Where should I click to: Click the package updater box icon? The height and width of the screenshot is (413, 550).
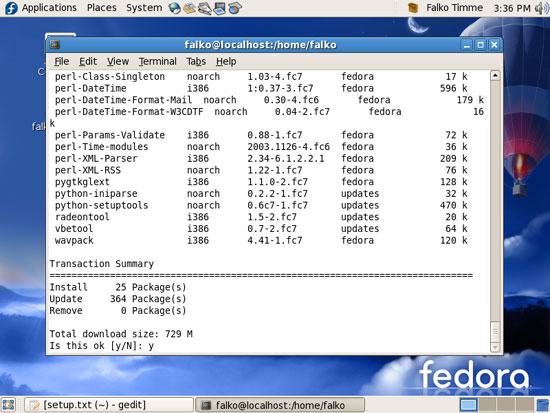(x=413, y=8)
